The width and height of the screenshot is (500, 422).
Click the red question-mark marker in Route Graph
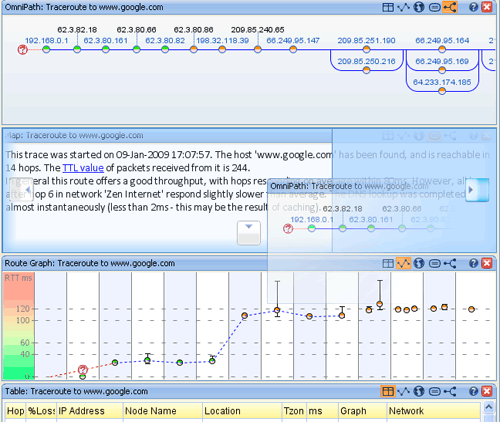tap(83, 369)
